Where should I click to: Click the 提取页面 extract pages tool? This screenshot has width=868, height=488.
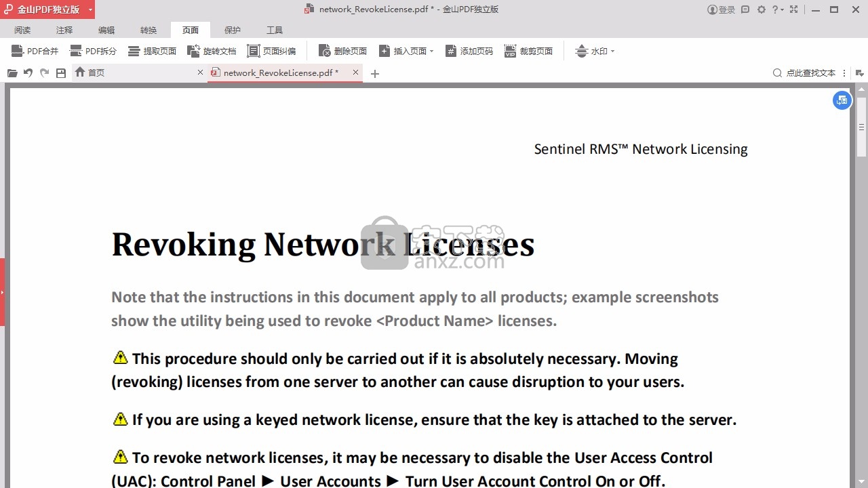pyautogui.click(x=153, y=52)
